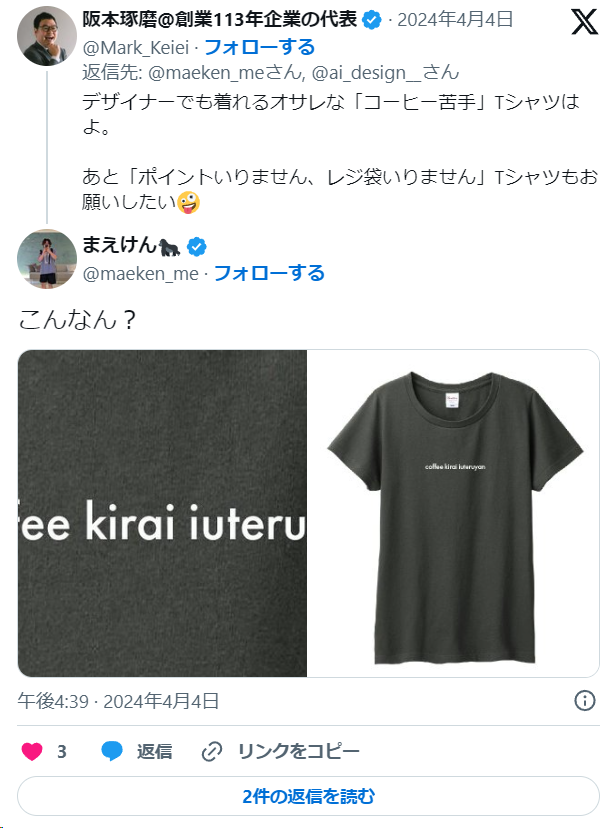Viewport: 610px width, 828px height.
Task: Open まえけん profile avatar
Action: pos(47,259)
